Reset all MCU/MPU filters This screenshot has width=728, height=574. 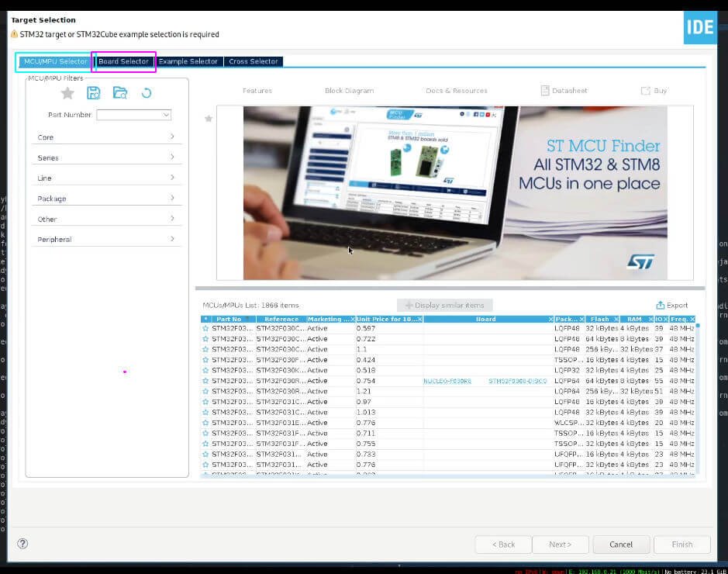click(x=147, y=93)
